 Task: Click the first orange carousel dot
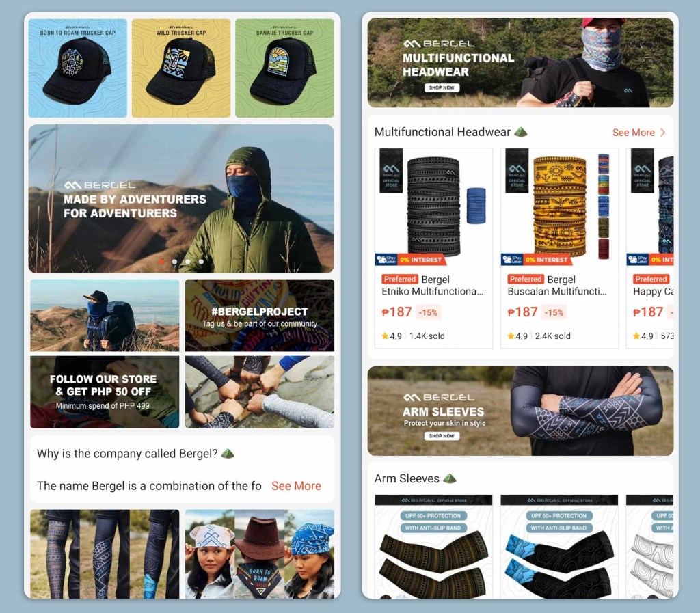tap(161, 262)
